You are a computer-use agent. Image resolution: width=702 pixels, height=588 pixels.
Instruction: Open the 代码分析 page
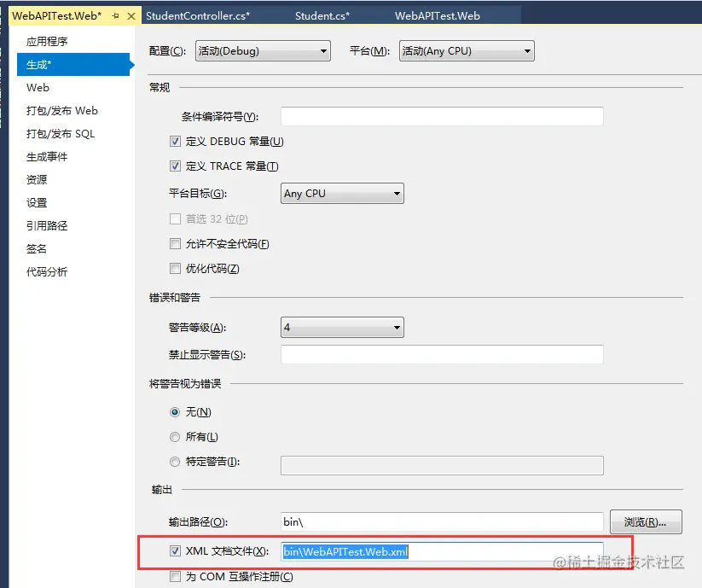coord(47,272)
